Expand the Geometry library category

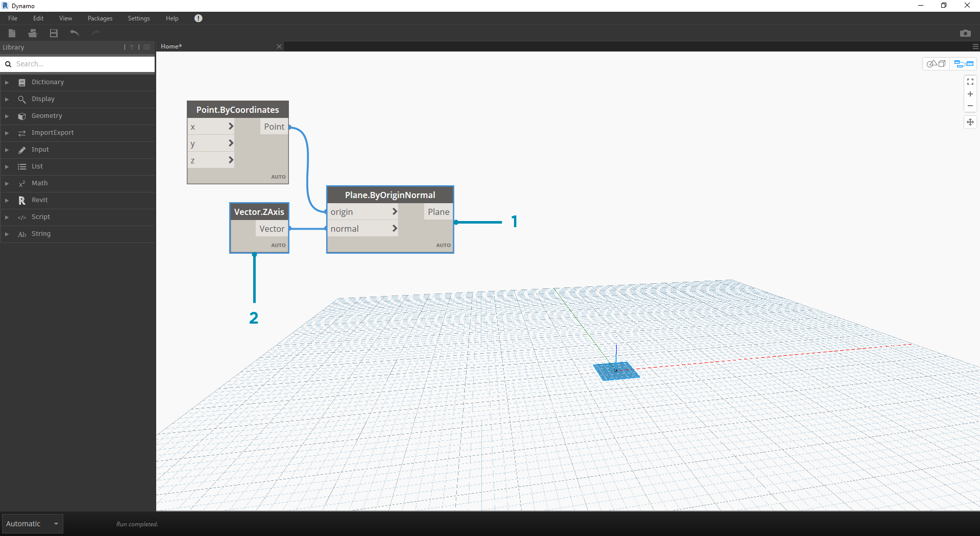[x=46, y=116]
